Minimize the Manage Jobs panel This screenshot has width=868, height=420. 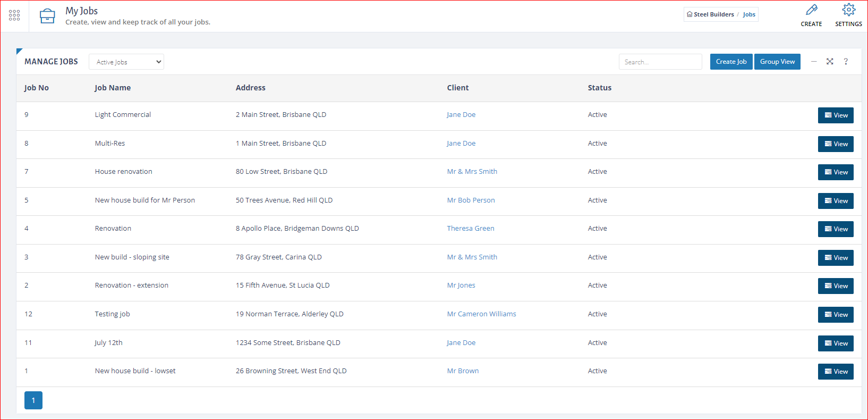point(814,62)
